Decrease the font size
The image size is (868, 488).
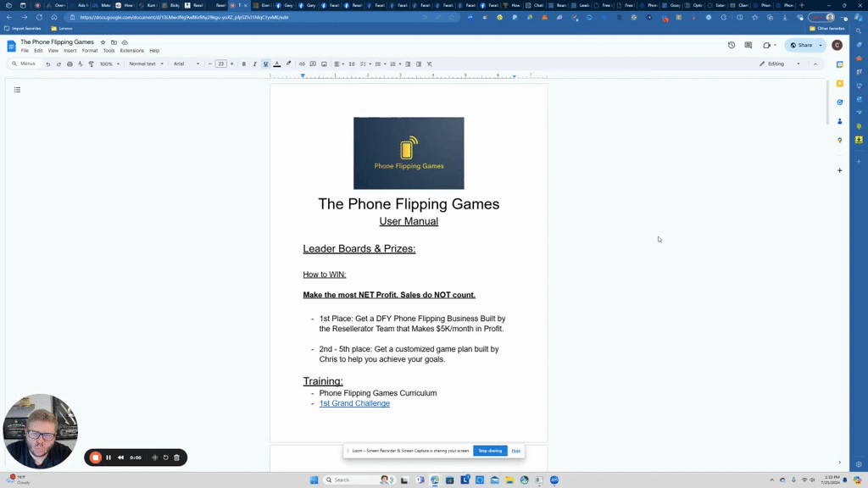(x=210, y=64)
